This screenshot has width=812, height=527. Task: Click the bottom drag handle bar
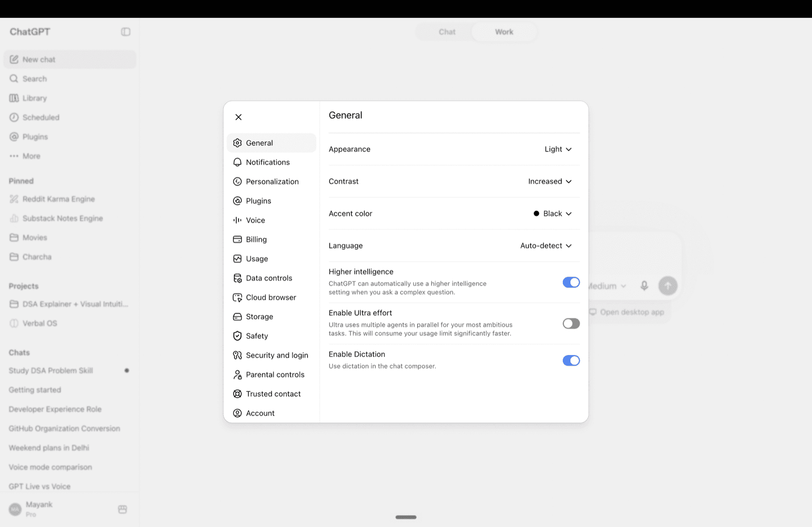[x=406, y=517]
